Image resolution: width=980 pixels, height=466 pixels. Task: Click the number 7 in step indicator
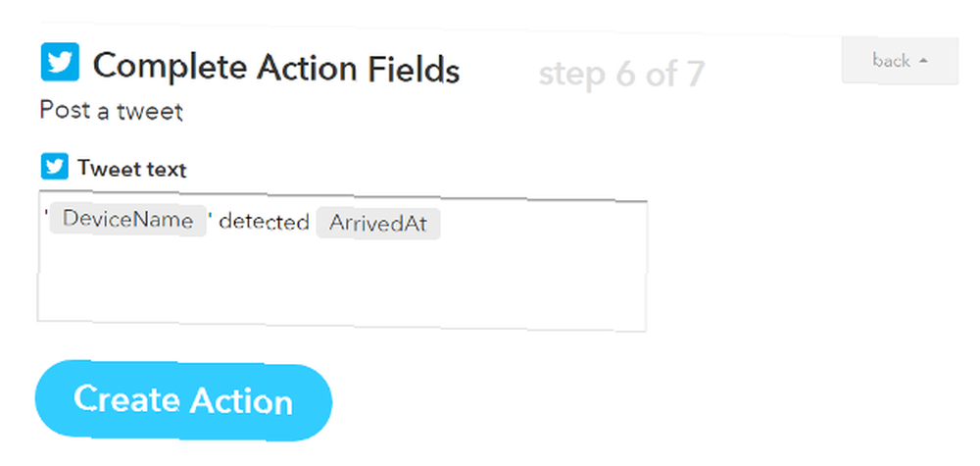695,74
